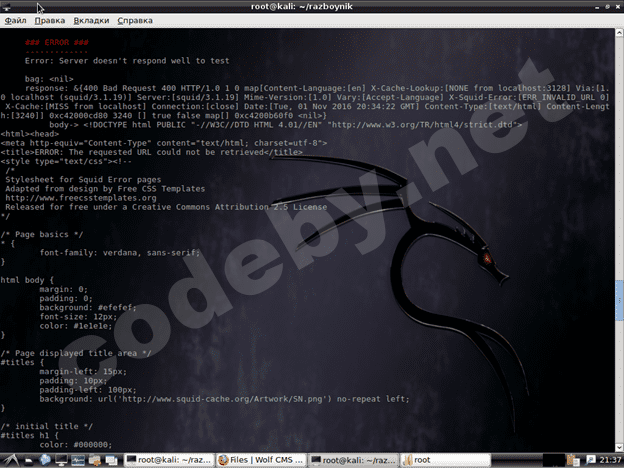Image resolution: width=624 pixels, height=468 pixels.
Task: Click the 'response: &{400 Bad Request' line
Action: (x=317, y=88)
